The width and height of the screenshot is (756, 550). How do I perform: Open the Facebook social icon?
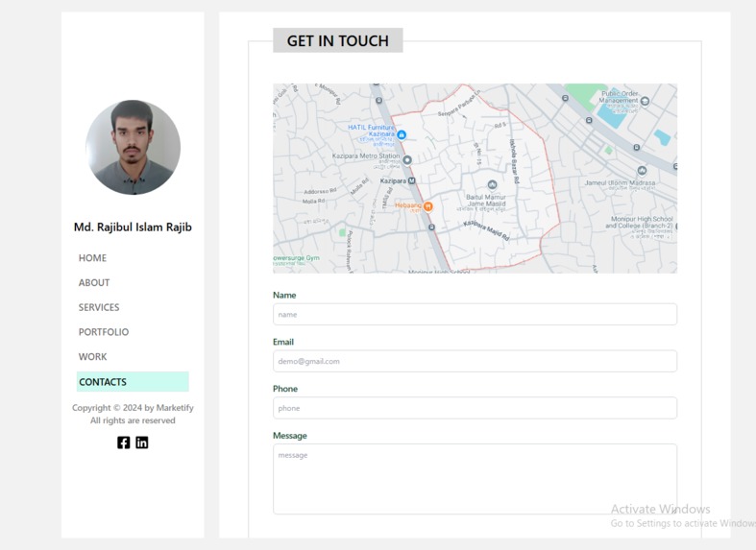(123, 442)
